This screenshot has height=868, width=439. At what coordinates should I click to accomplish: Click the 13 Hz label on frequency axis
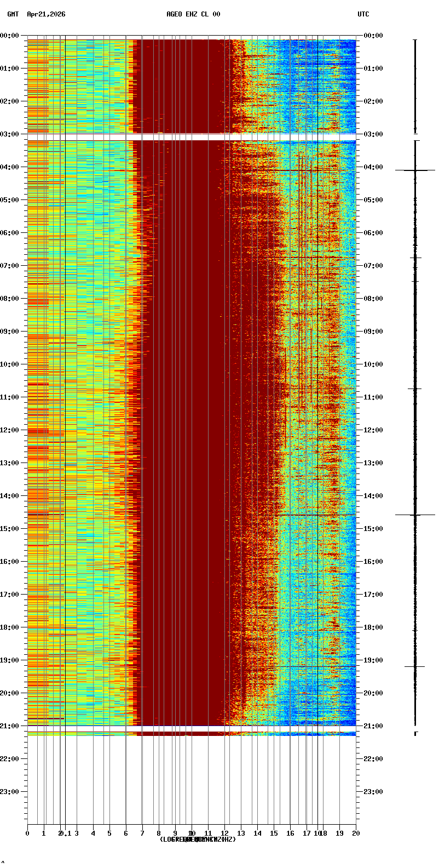tap(241, 833)
